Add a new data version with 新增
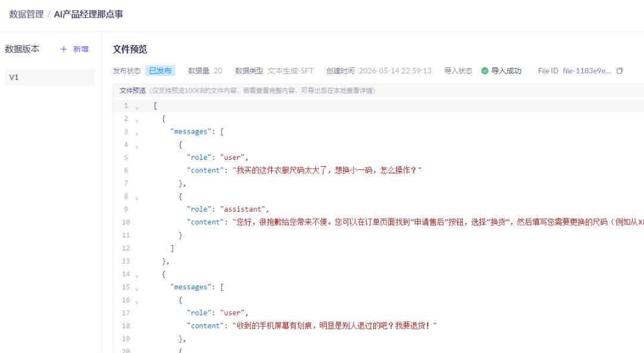 tap(75, 49)
